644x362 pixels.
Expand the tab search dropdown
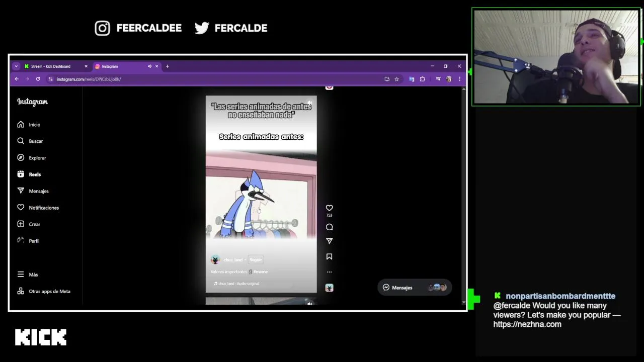click(x=16, y=66)
